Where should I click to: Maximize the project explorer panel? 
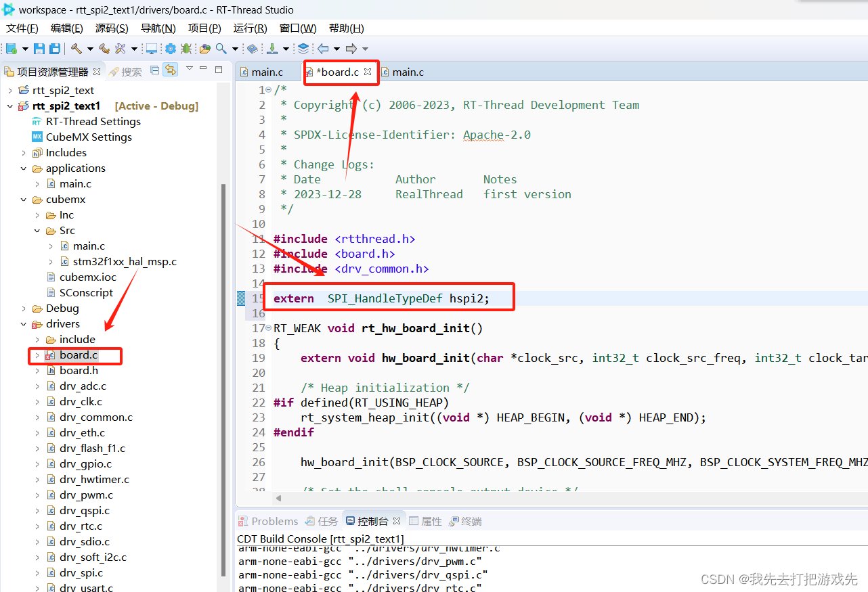click(x=219, y=69)
